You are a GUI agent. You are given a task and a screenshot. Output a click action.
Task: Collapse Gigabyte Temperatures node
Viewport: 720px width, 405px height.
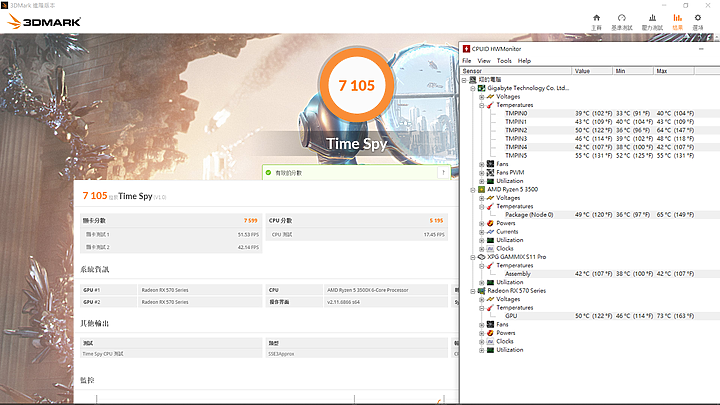(482, 105)
